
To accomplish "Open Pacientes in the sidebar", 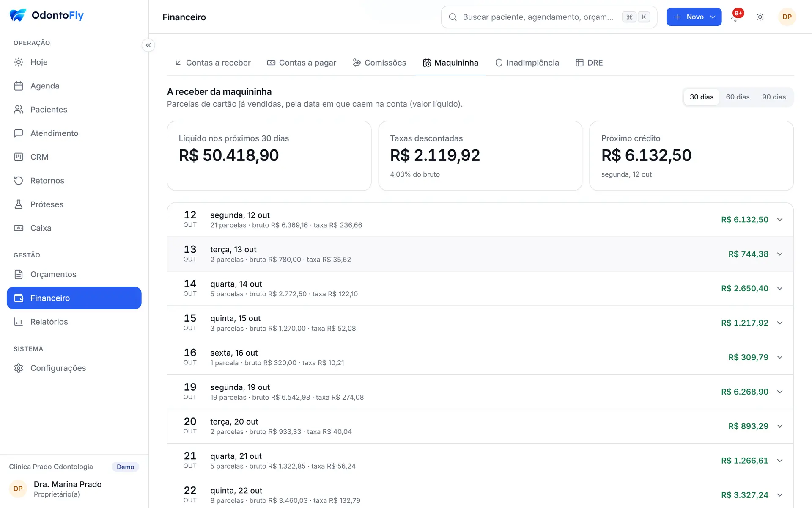I will click(74, 110).
